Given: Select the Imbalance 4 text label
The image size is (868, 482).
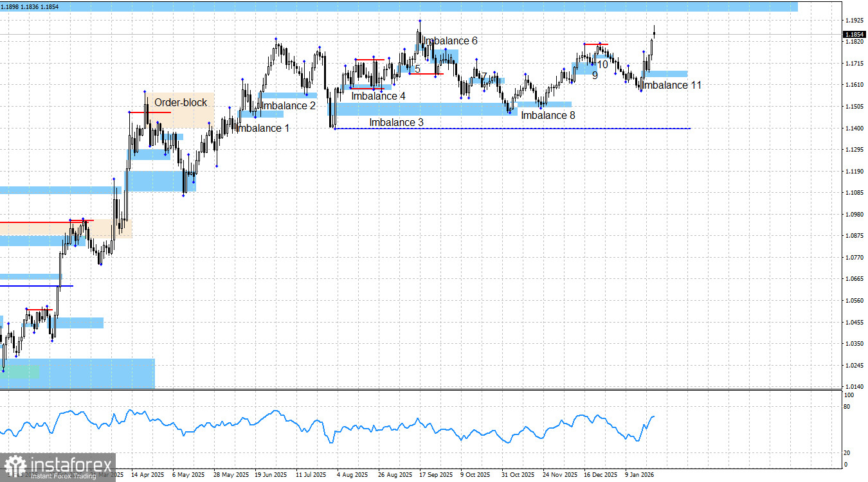Looking at the screenshot, I should click(x=378, y=96).
